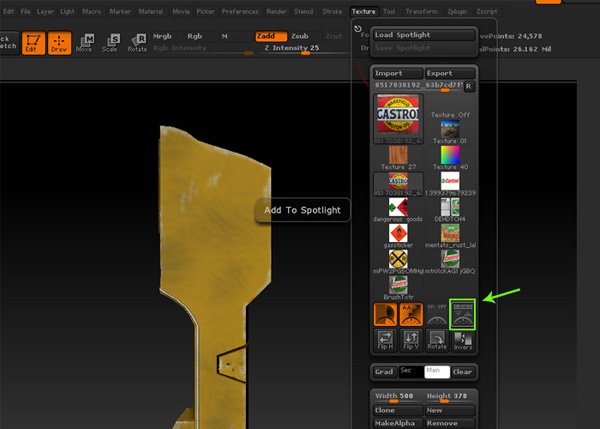The image size is (600, 429).
Task: Toggle Zcut mode
Action: coord(334,36)
